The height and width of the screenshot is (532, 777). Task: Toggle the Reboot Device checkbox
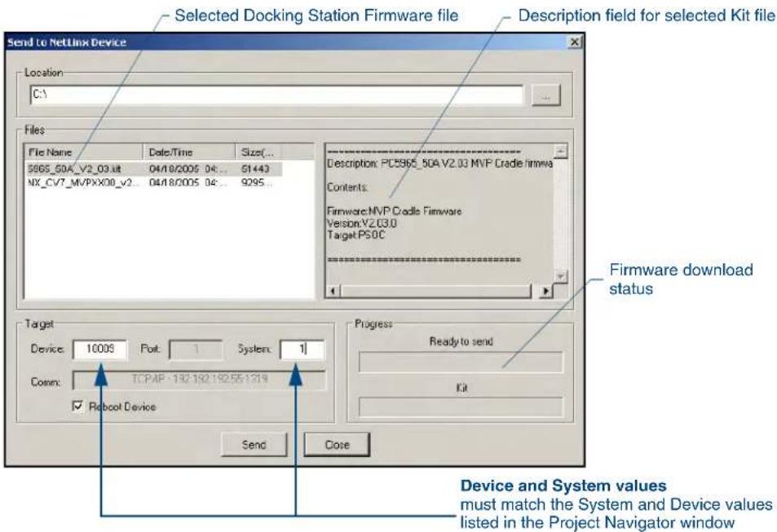pyautogui.click(x=77, y=407)
